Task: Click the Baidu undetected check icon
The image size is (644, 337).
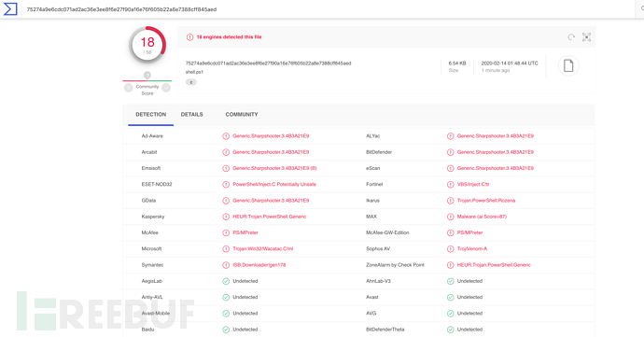Action: pyautogui.click(x=226, y=330)
